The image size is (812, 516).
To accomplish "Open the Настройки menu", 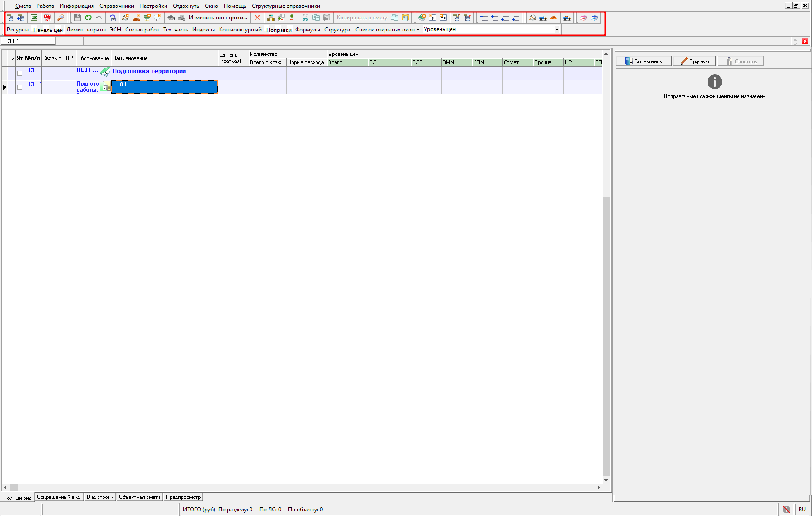I will pyautogui.click(x=153, y=6).
